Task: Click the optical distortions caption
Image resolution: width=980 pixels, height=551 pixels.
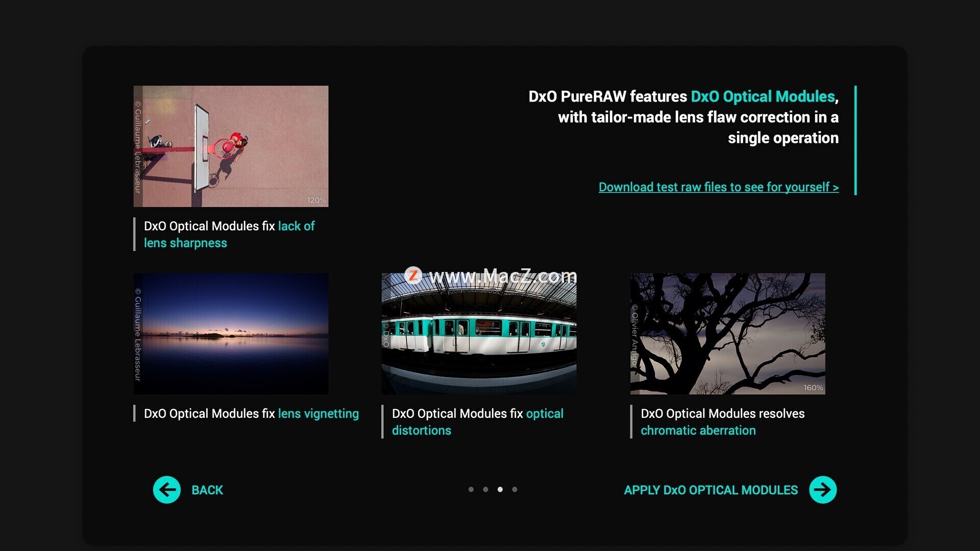Action: (x=478, y=421)
